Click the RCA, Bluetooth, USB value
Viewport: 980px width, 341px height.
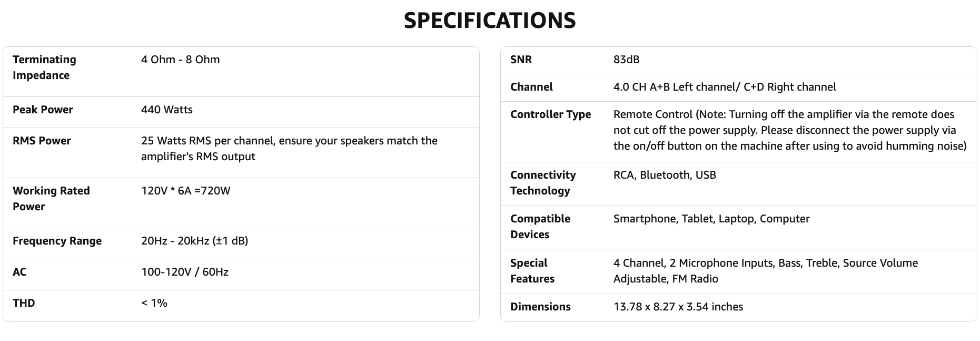click(664, 175)
